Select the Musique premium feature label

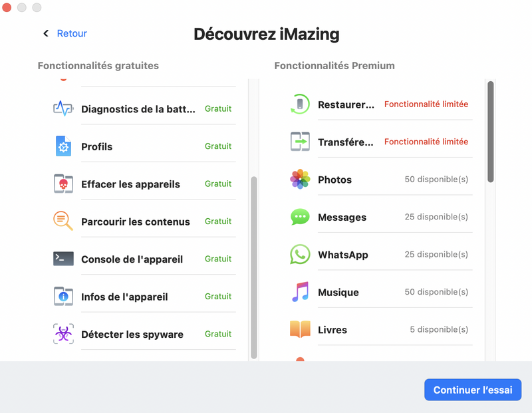point(338,292)
